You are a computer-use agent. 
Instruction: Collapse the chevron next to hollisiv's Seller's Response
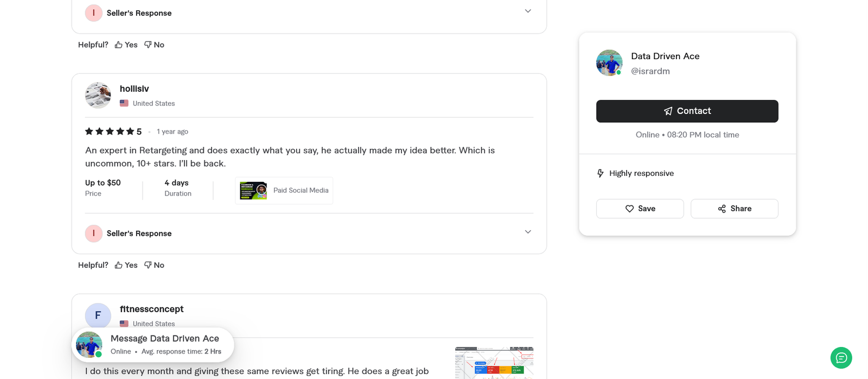[527, 232]
